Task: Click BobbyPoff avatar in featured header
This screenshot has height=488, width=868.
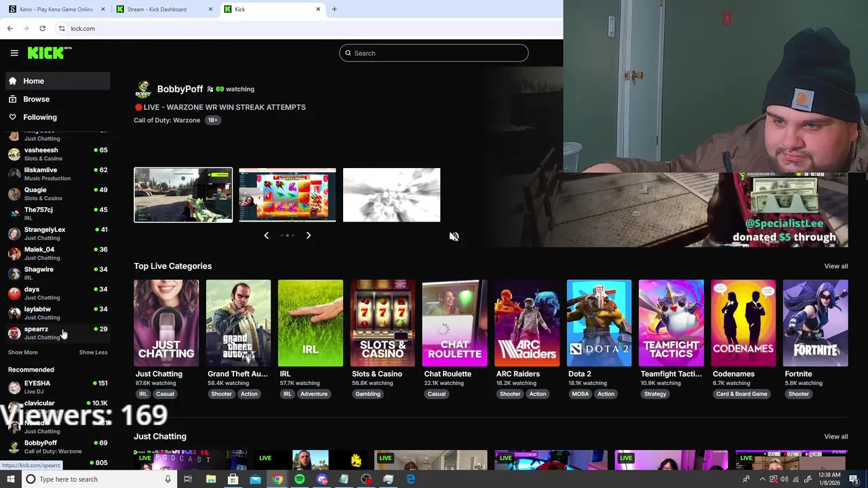Action: click(x=143, y=89)
